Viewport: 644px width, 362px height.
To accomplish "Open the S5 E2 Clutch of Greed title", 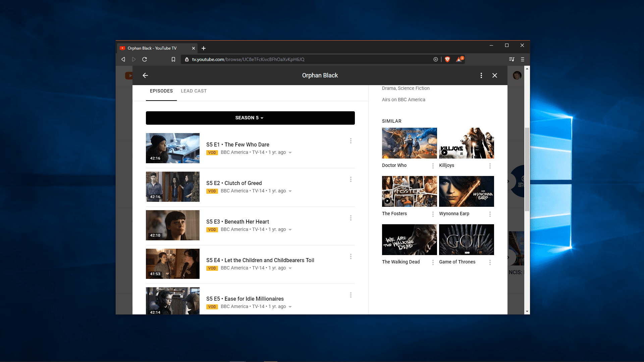I will (234, 183).
